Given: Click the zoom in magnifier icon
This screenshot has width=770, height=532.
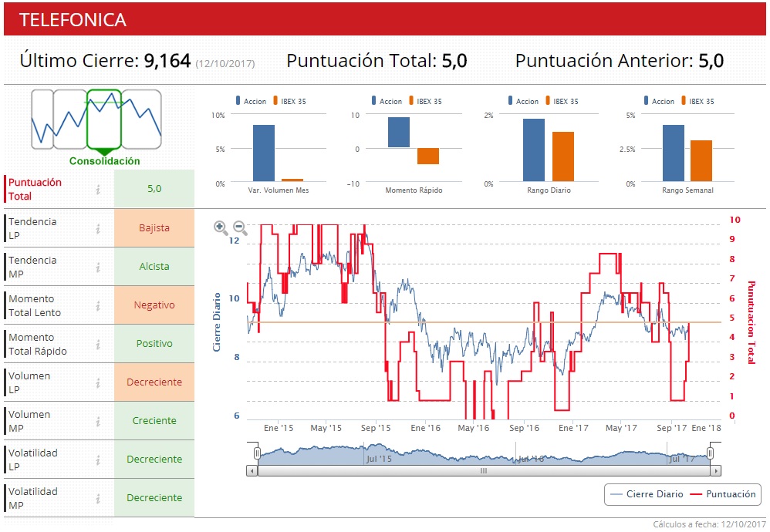Looking at the screenshot, I should click(x=221, y=227).
